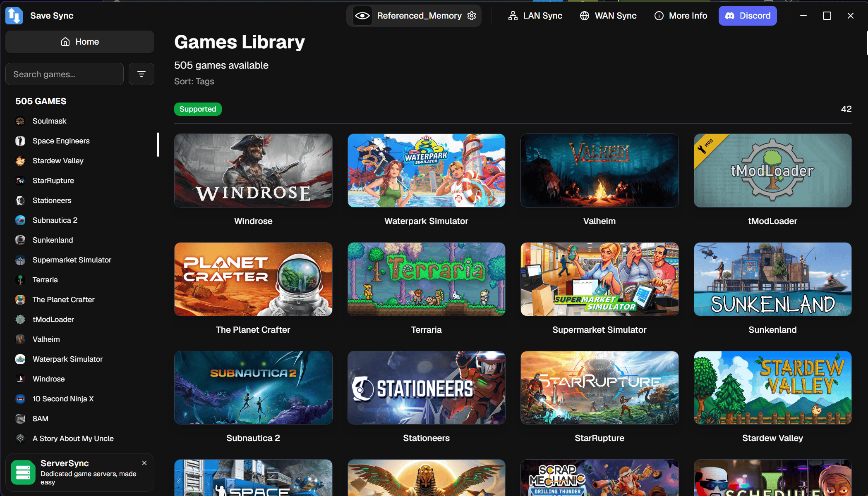
Task: Select Stardew Valley text in sidebar
Action: 58,161
